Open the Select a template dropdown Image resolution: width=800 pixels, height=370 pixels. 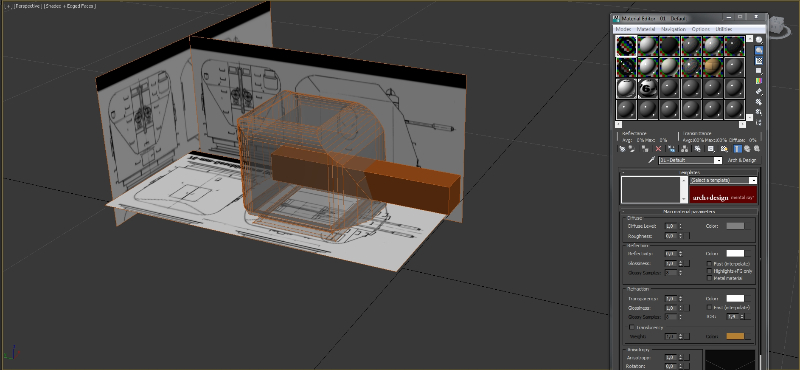point(723,180)
